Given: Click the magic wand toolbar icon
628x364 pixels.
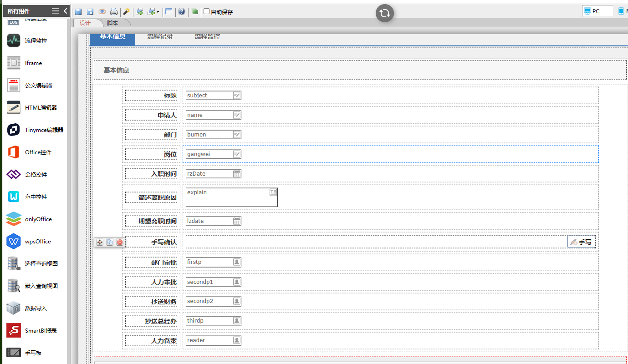Looking at the screenshot, I should point(127,11).
